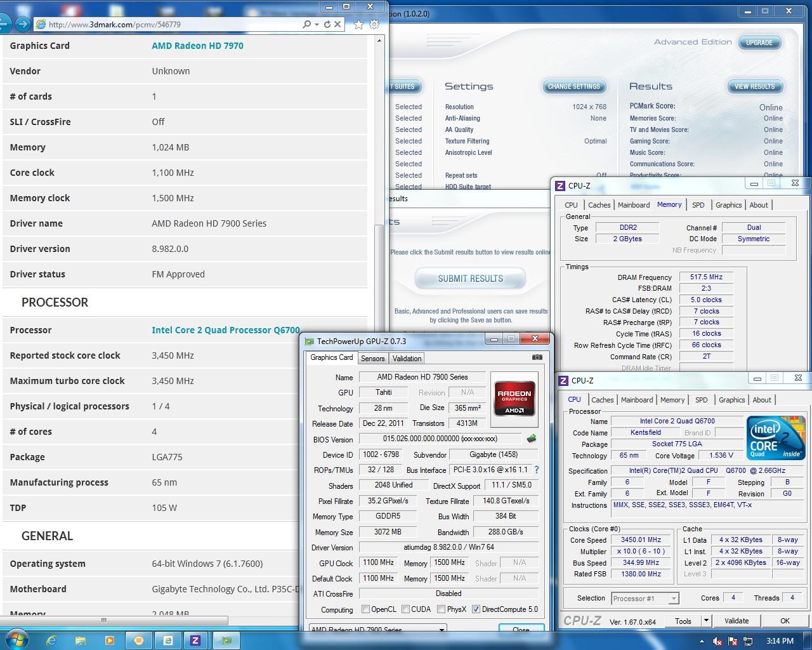Stop loading via the address bar X icon
This screenshot has width=812, height=650.
click(x=337, y=24)
